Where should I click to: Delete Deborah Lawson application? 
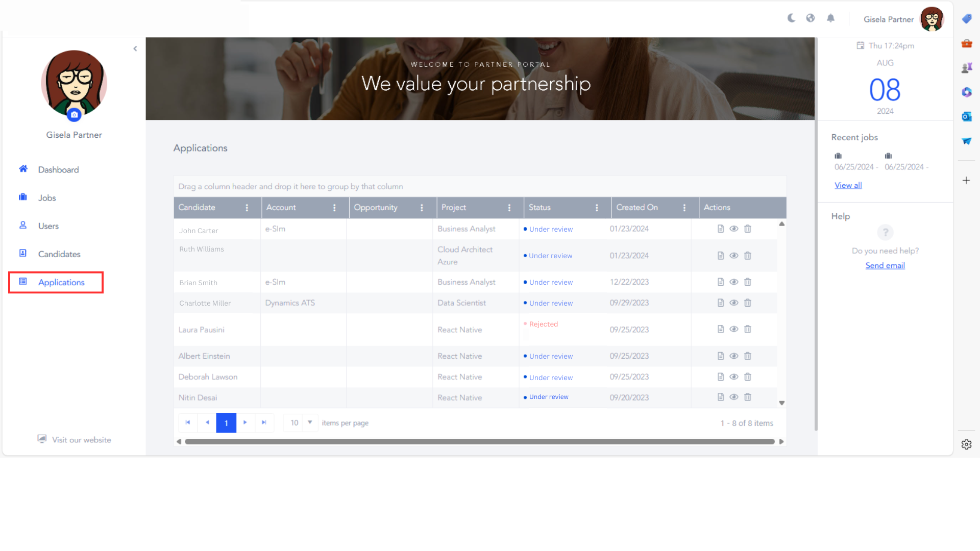click(x=748, y=377)
